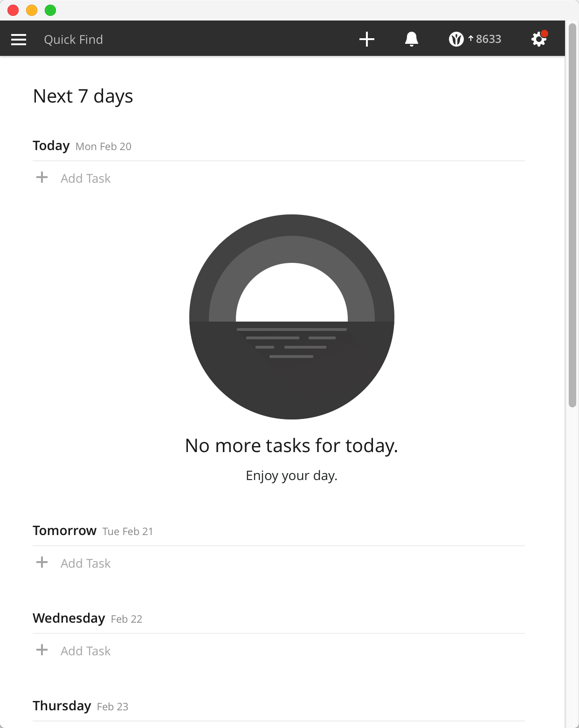
Task: Click the plus icon under Wednesday
Action: (42, 650)
